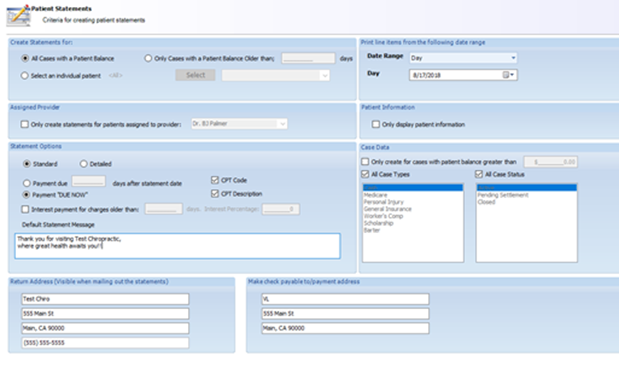
Task: Select Personal Injury in case types list
Action: (x=413, y=202)
